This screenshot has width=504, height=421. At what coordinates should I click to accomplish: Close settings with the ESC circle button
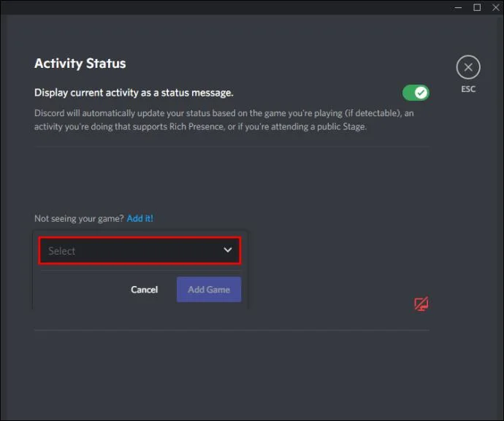pos(468,67)
